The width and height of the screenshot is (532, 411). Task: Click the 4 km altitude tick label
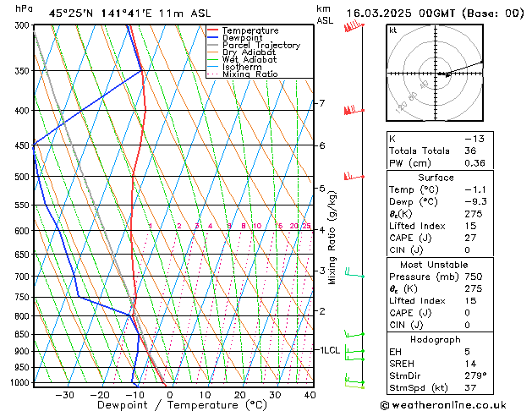322,230
